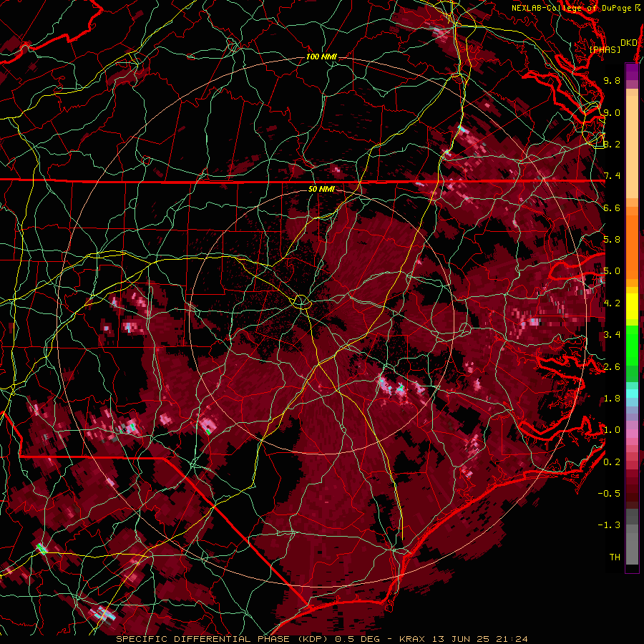Click the KRAX radar site circle at the map center

(x=301, y=302)
